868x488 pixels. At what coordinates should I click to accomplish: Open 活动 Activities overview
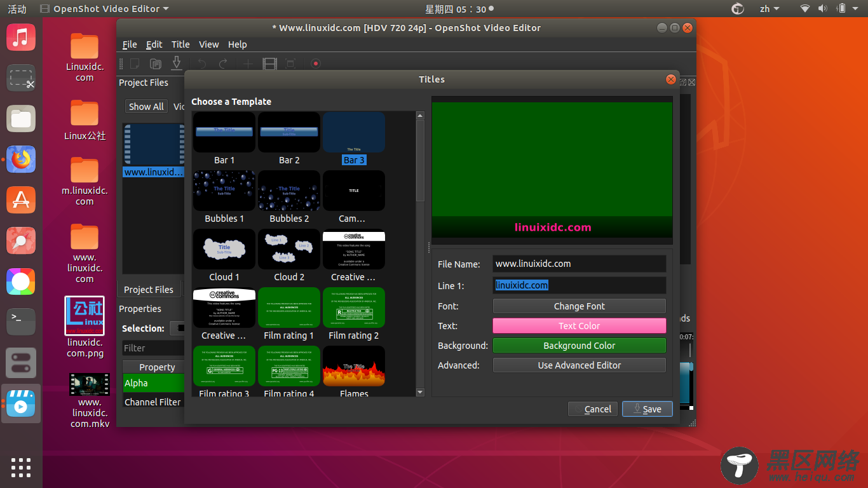[x=17, y=9]
